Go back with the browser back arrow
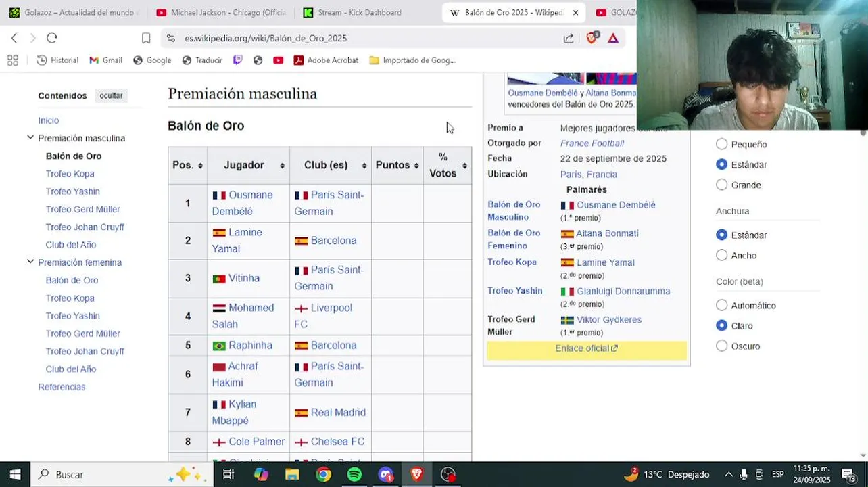868x487 pixels. coord(14,38)
